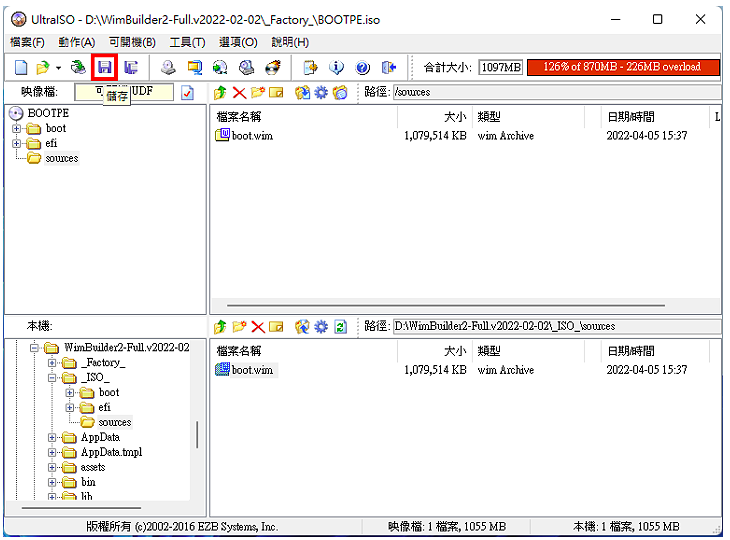Click the local pane New Folder icon
730x540 pixels.
(x=239, y=327)
